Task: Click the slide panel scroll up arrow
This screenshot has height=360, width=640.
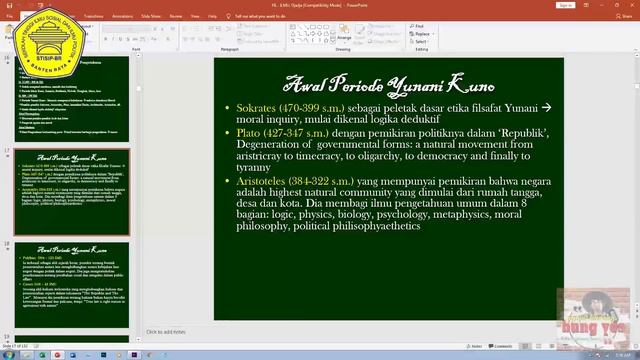Action: [x=138, y=56]
